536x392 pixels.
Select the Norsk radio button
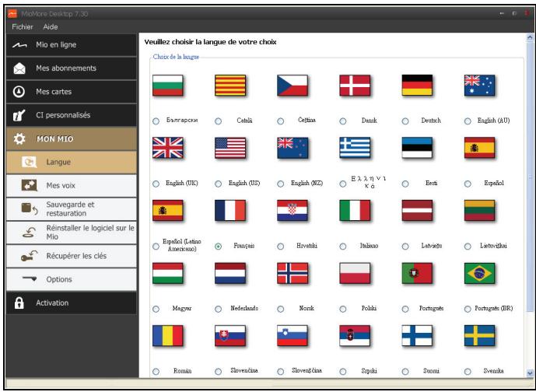click(281, 309)
